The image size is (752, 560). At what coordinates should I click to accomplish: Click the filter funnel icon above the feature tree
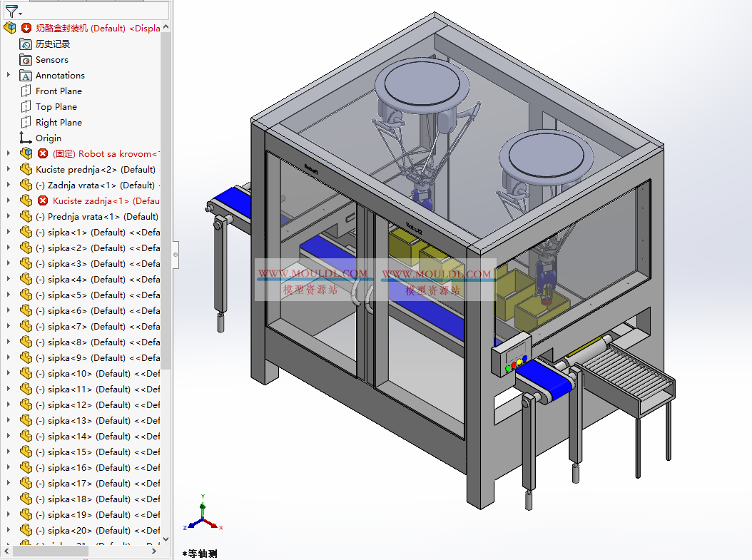click(x=10, y=11)
